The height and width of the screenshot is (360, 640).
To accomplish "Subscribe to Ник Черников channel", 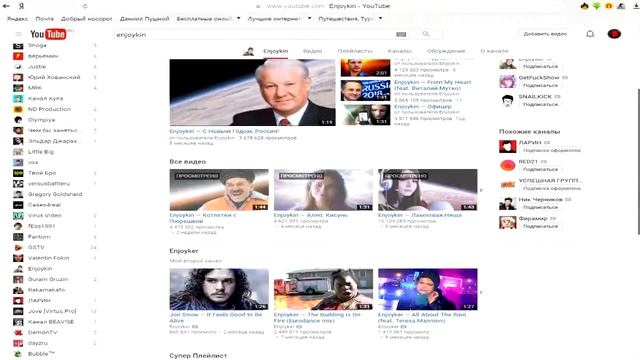I will [540, 207].
